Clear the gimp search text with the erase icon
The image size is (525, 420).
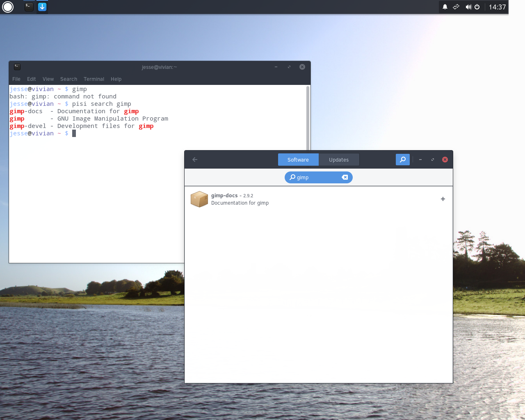tap(345, 177)
